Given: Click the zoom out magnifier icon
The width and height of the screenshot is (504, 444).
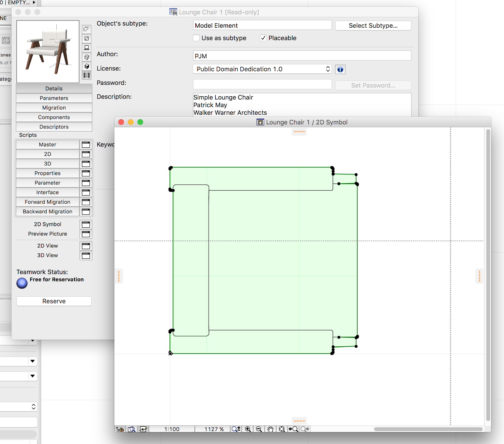Looking at the screenshot, I should 259,429.
